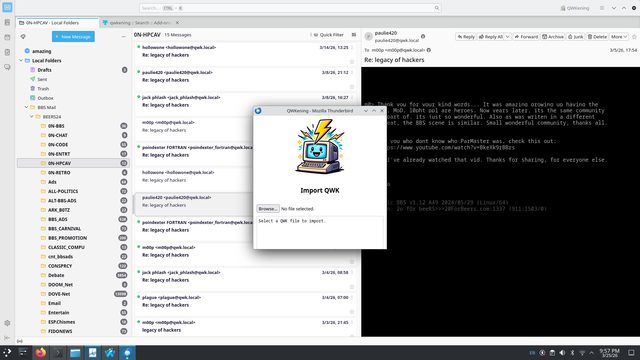Click the search magnifier icon

click(437, 8)
